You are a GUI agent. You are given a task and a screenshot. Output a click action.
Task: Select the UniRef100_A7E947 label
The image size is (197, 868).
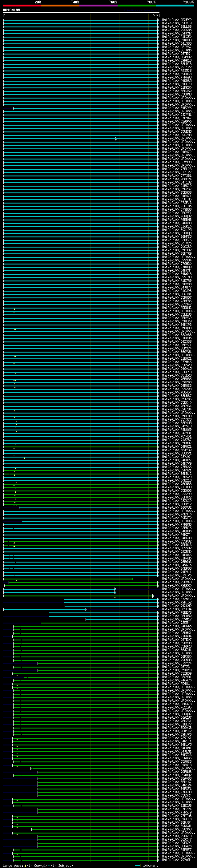(177, 118)
